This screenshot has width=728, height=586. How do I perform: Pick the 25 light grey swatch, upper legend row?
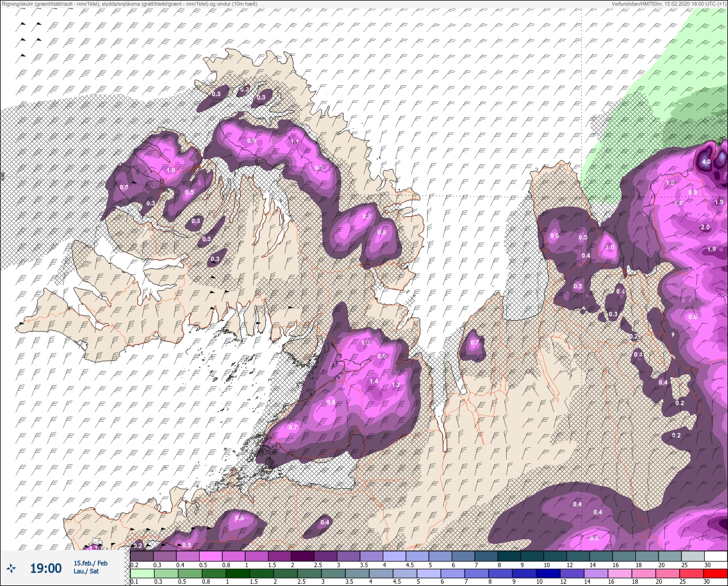pyautogui.click(x=693, y=556)
